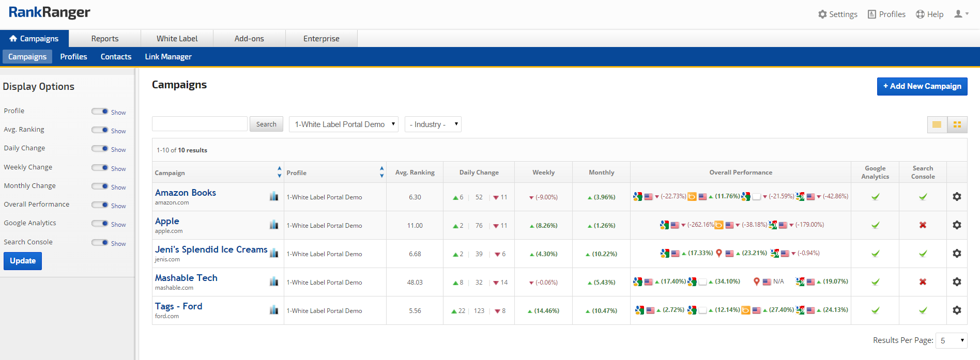Open gear settings for Amazon Books campaign
This screenshot has height=360, width=980.
point(957,197)
